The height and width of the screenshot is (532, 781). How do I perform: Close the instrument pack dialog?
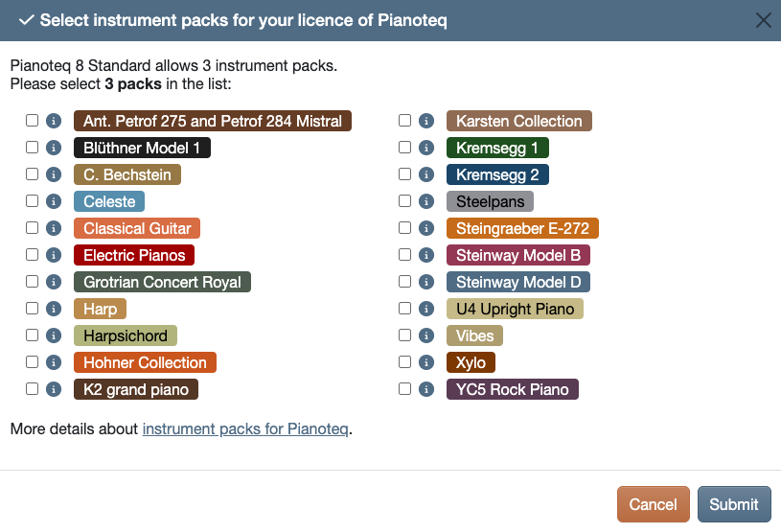tap(763, 20)
